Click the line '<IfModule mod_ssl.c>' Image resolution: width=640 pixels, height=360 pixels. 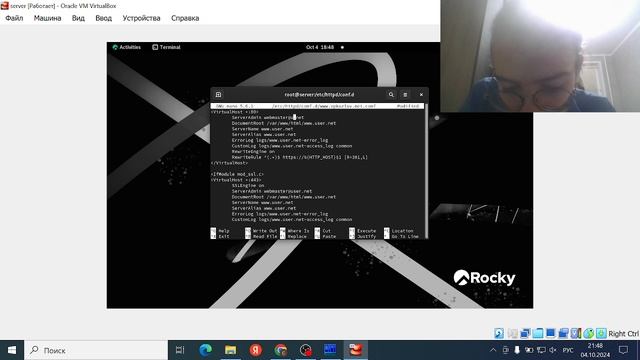coord(237,174)
